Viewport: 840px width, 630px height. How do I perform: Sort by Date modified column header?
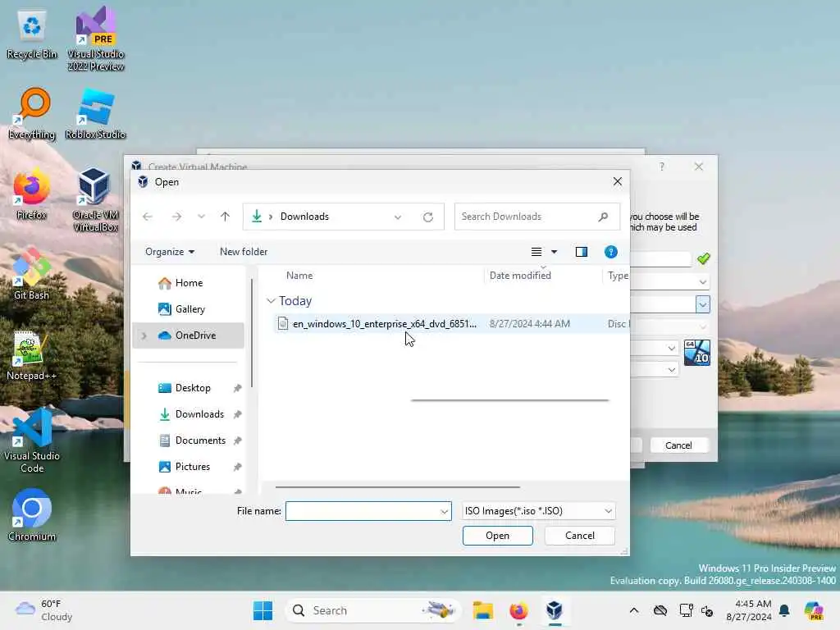pos(520,276)
